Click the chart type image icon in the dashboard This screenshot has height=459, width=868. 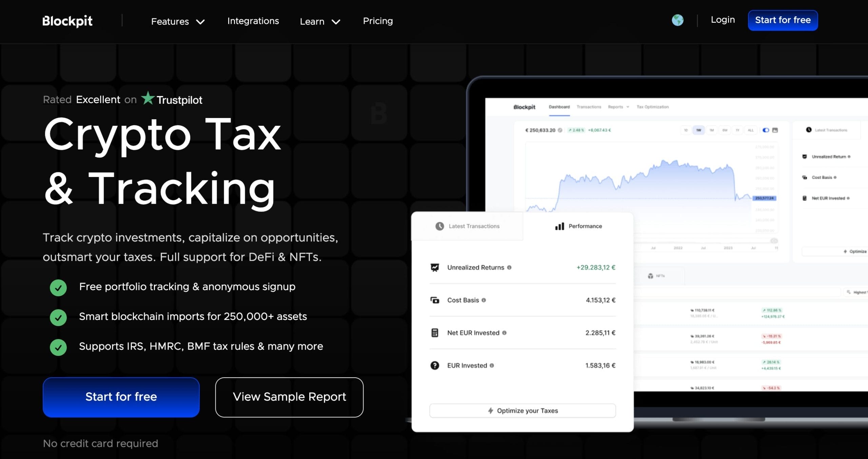click(x=775, y=130)
